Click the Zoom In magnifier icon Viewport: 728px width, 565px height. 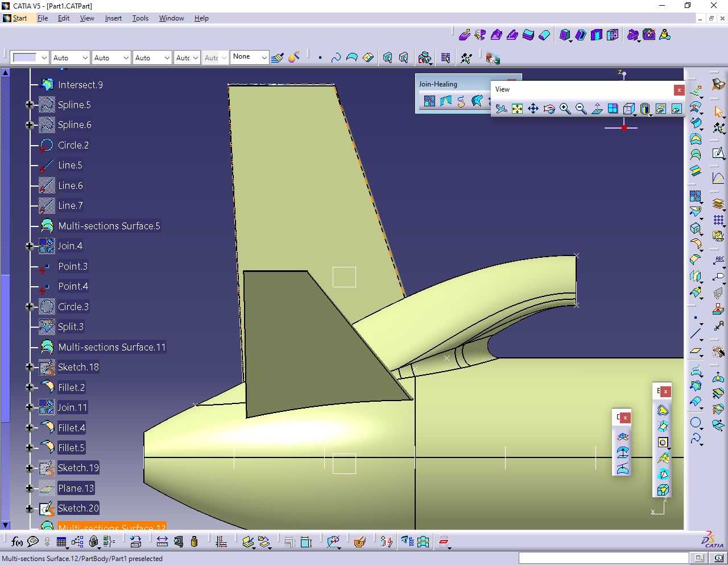coord(565,109)
